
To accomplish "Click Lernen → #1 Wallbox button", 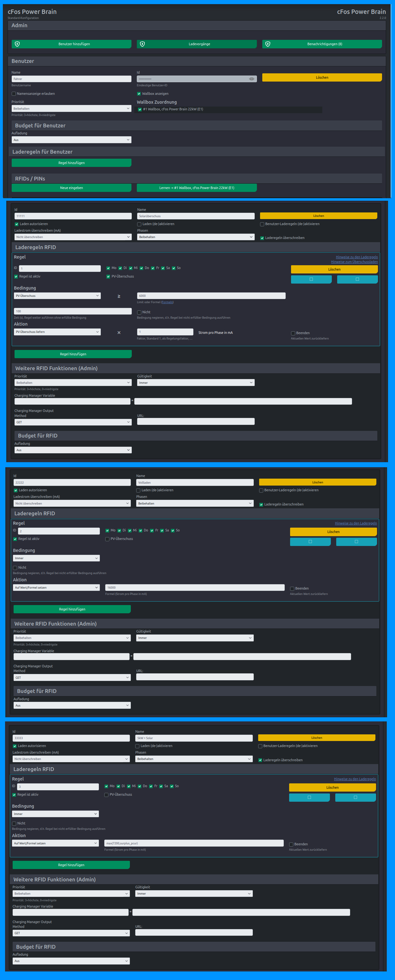I will (197, 188).
